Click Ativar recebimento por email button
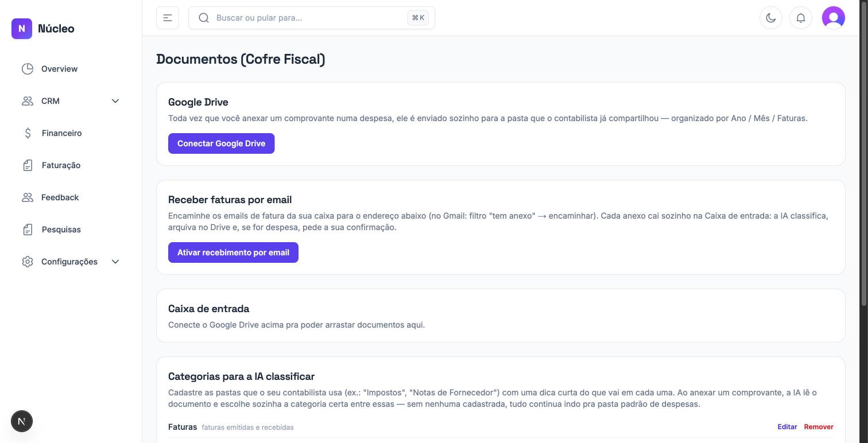Screen dimensions: 868x443 [233, 252]
